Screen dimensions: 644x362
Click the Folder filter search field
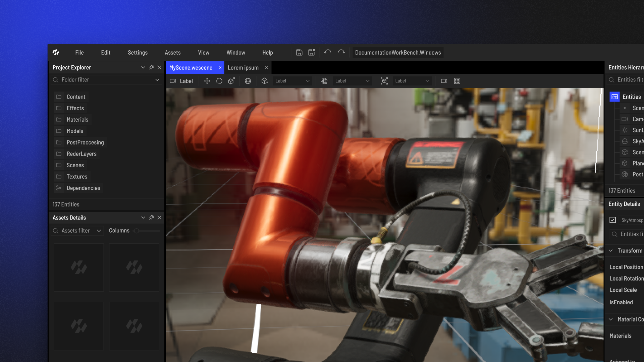(x=106, y=80)
